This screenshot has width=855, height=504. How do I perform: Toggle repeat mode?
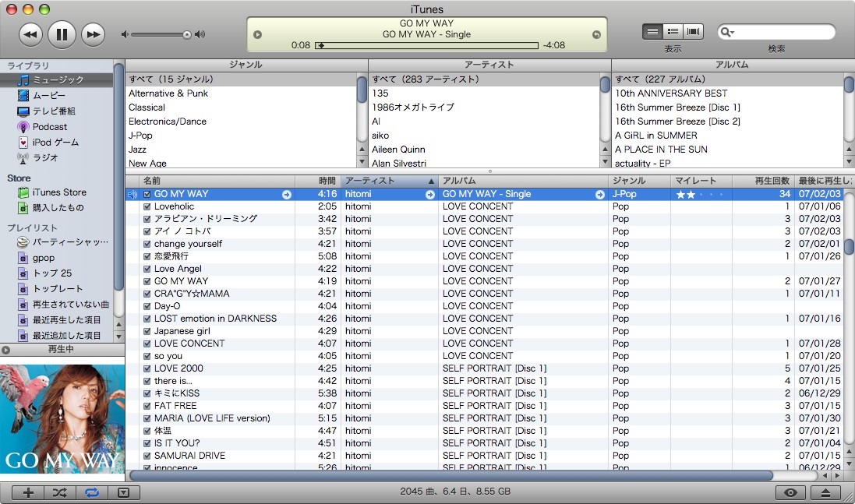(x=92, y=492)
